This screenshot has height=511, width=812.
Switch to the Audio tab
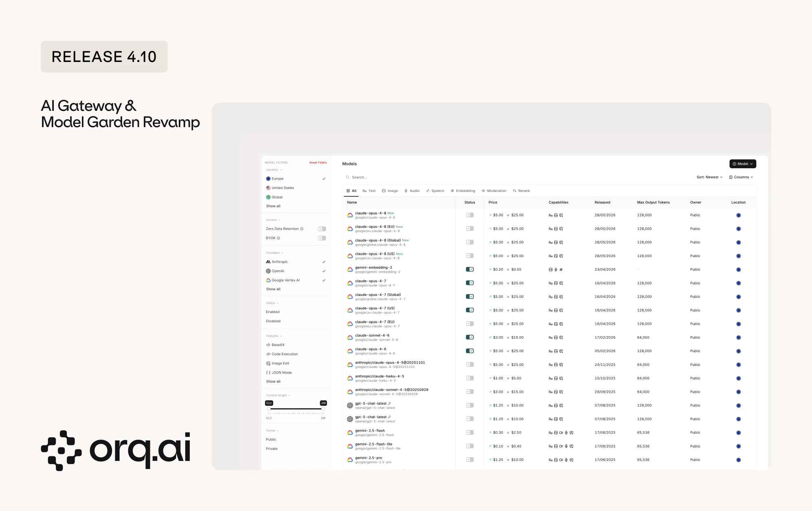[412, 191]
